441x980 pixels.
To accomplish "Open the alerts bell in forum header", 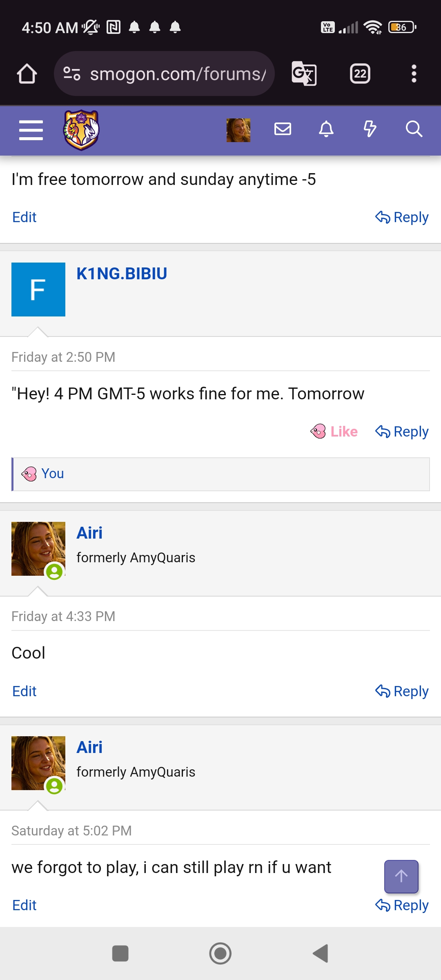I will tap(326, 129).
